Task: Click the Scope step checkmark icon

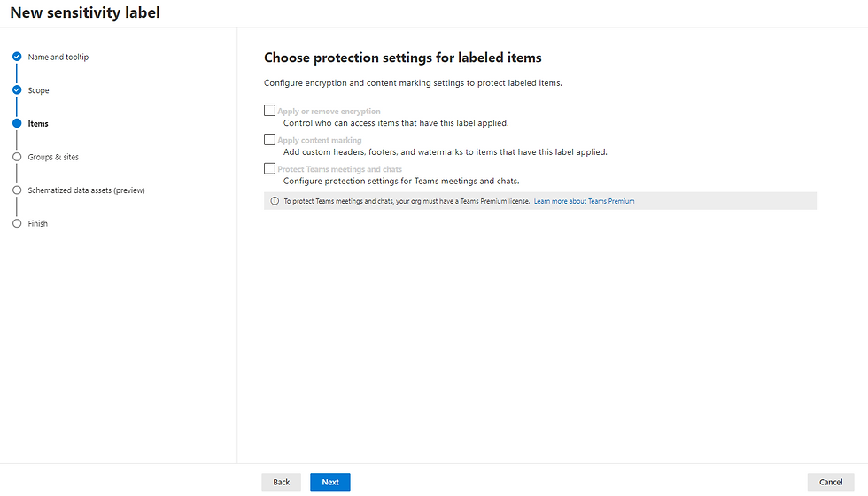Action: pyautogui.click(x=17, y=89)
